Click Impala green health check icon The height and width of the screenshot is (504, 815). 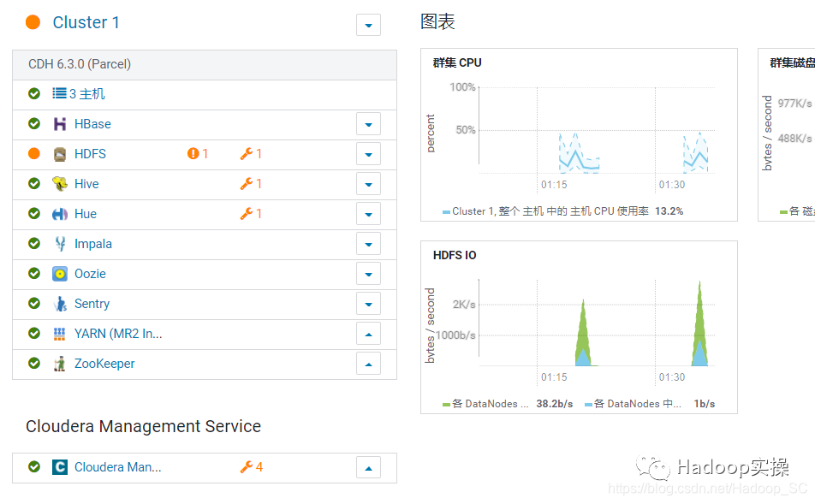click(x=34, y=243)
